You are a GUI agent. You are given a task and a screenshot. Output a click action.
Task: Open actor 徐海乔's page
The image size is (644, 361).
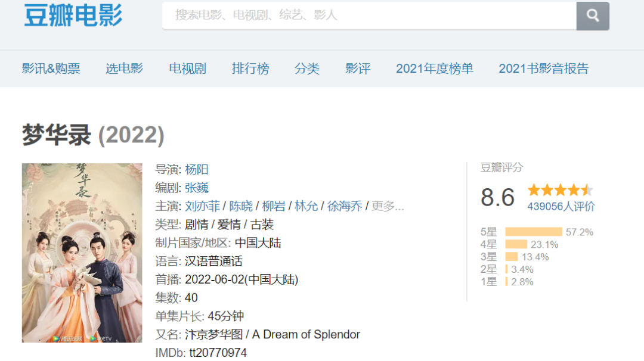pos(345,206)
